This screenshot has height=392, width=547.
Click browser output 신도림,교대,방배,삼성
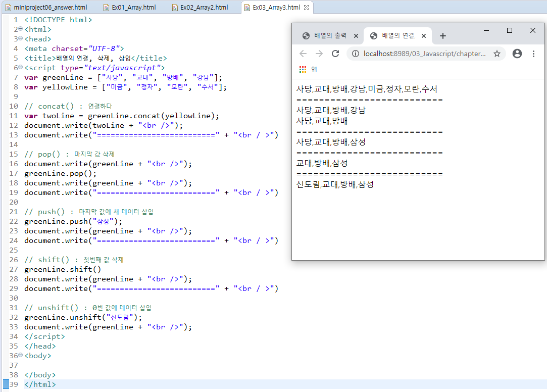335,184
